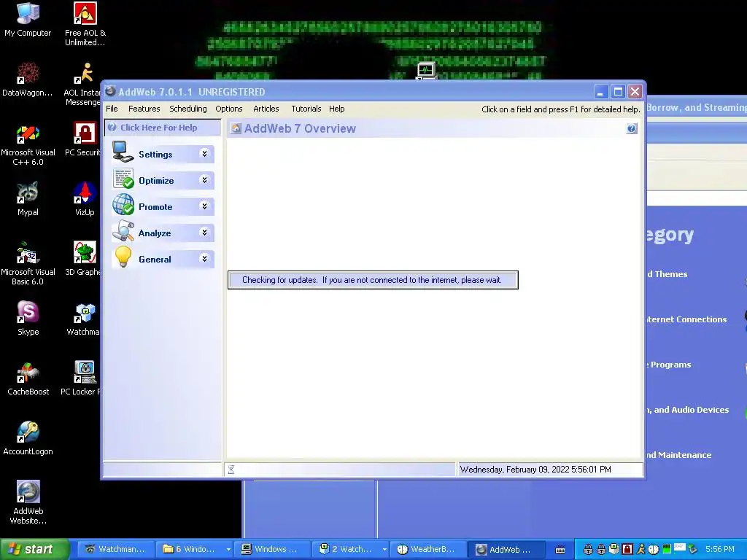Click the Settings computer icon in sidebar

123,152
